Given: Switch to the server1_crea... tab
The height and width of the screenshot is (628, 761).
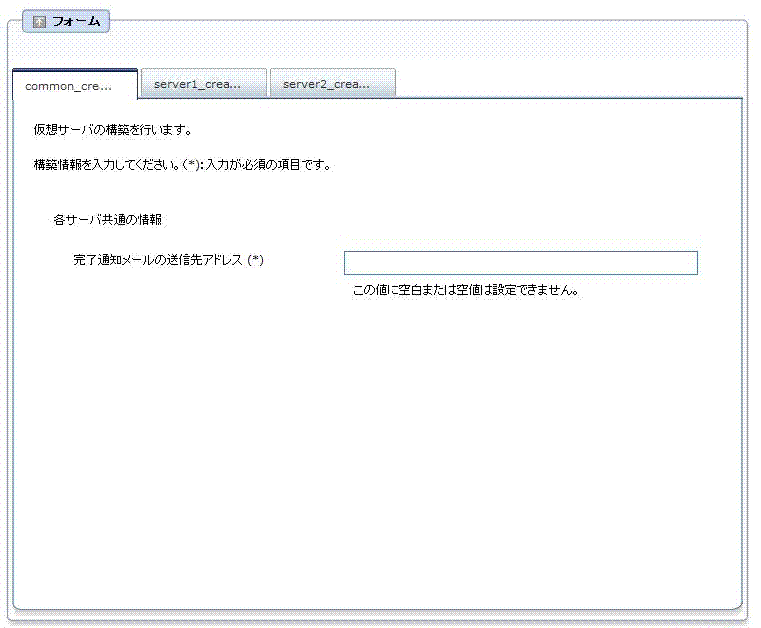Looking at the screenshot, I should tap(203, 83).
